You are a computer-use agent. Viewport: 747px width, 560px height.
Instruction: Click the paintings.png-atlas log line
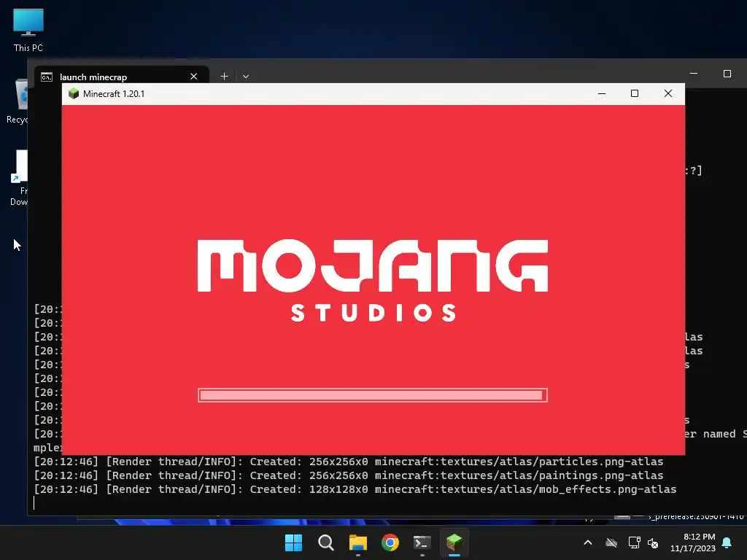(348, 475)
